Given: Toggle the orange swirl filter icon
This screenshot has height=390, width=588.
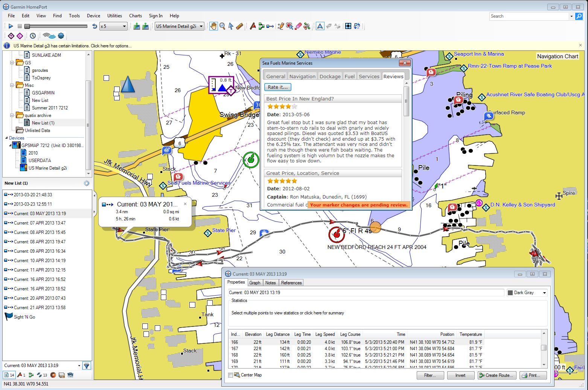Looking at the screenshot, I should tap(53, 375).
